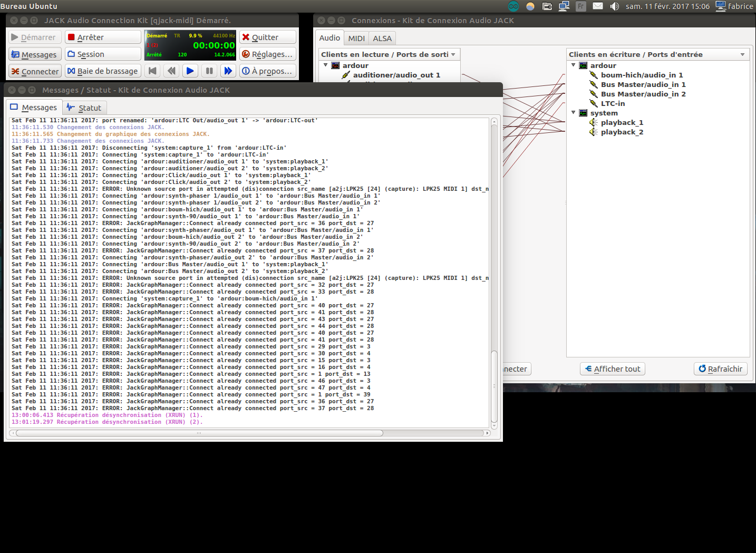
Task: Select the ALSA tab in Connexions window
Action: click(382, 38)
